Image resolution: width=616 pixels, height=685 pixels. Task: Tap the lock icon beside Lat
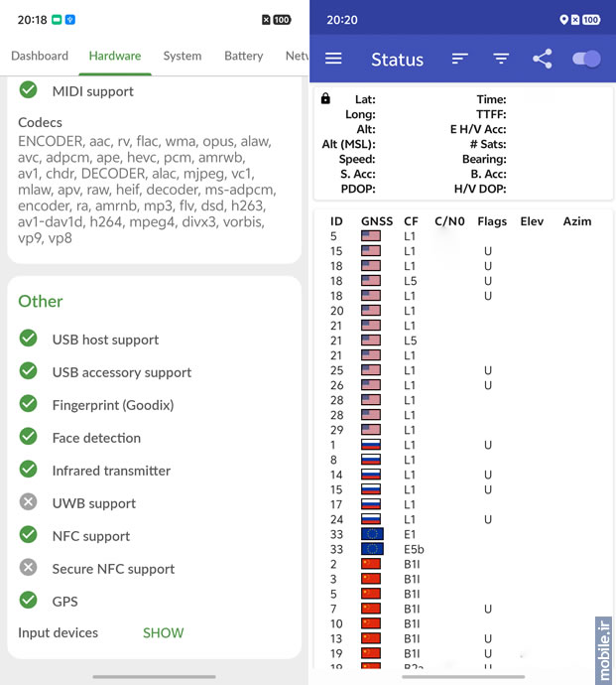coord(326,99)
